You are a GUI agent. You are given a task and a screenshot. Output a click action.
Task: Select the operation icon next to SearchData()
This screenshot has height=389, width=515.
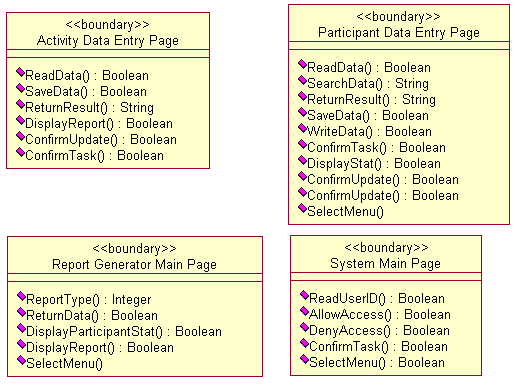[302, 80]
